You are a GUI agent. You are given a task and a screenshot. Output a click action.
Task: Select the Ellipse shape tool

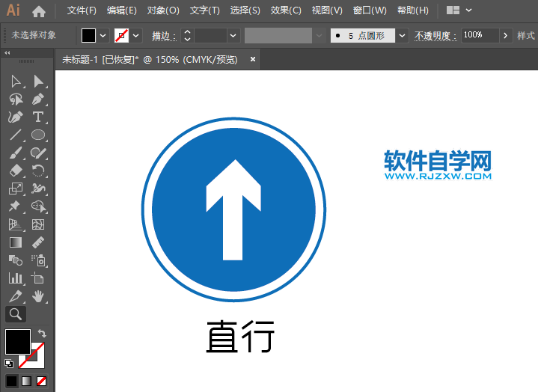[x=38, y=135]
